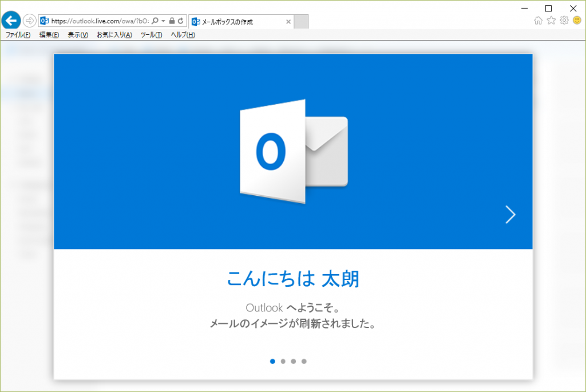Refresh the page with reload icon
Image resolution: width=586 pixels, height=392 pixels.
(181, 21)
